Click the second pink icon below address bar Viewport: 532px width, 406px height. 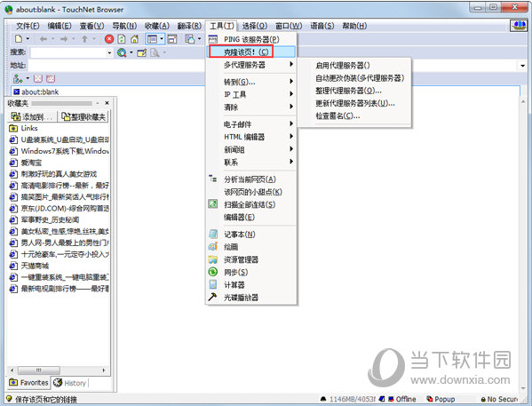pos(51,79)
